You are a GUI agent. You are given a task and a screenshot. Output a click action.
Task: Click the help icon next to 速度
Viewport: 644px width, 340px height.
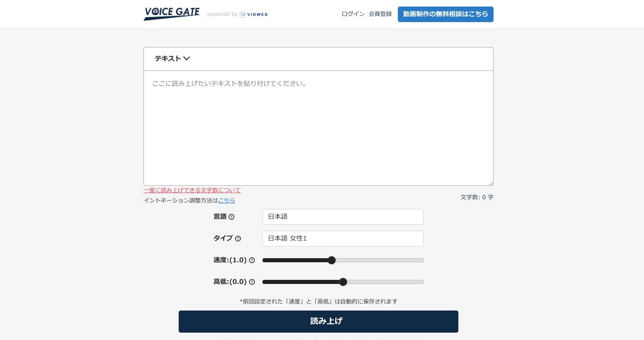click(252, 260)
